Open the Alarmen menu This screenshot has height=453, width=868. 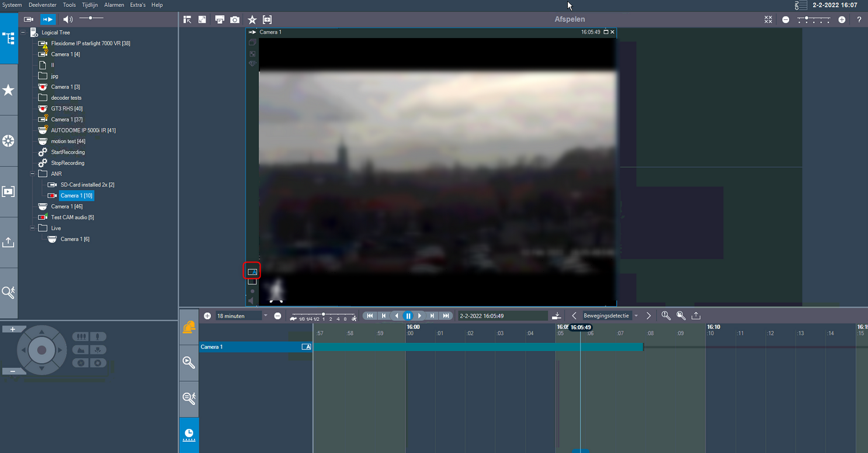(x=114, y=5)
